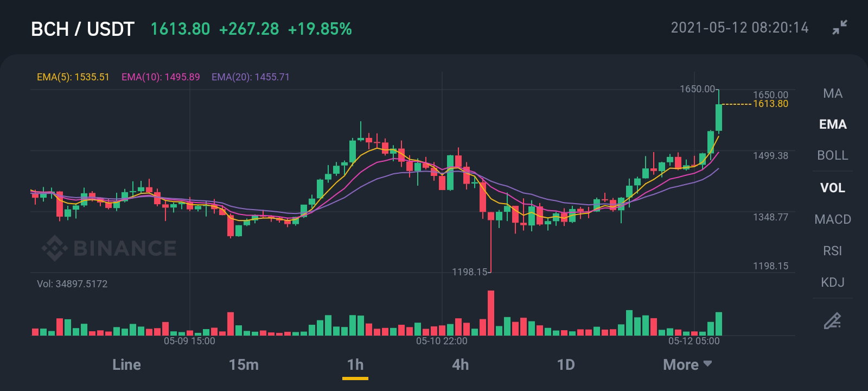Select the 1D timeframe tab
The height and width of the screenshot is (391, 868).
coord(566,365)
